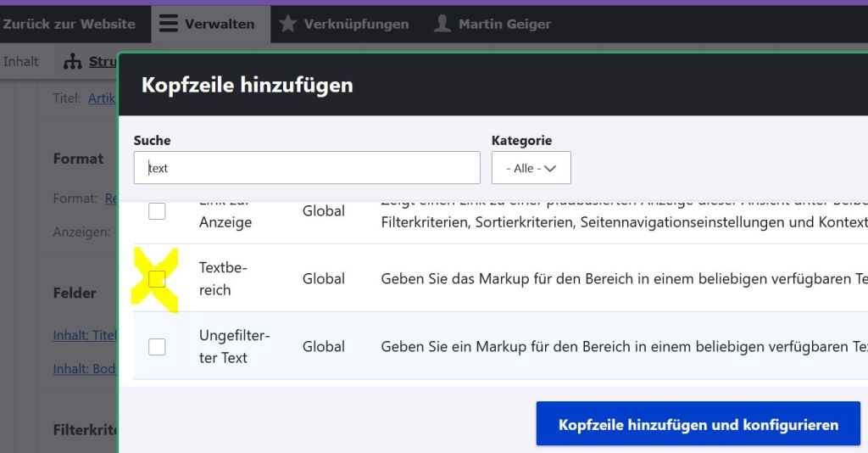The image size is (868, 453).
Task: Go to Zurück zur Website
Action: point(69,24)
